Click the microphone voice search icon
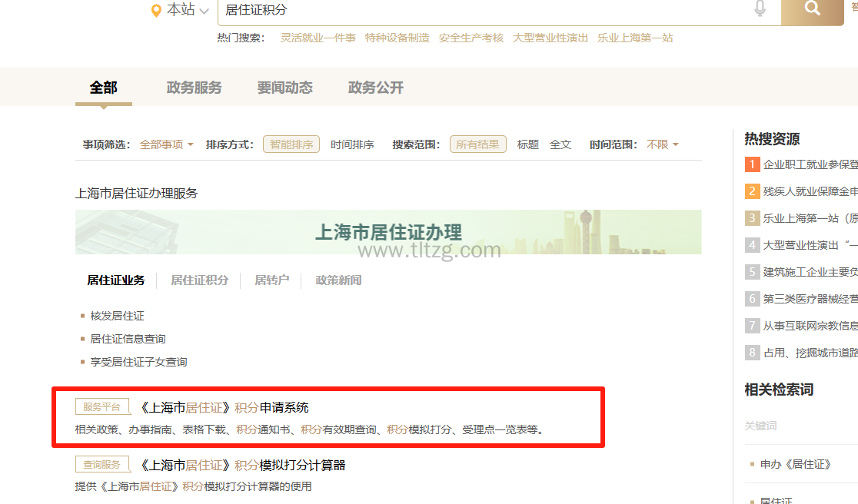The image size is (858, 504). point(760,9)
